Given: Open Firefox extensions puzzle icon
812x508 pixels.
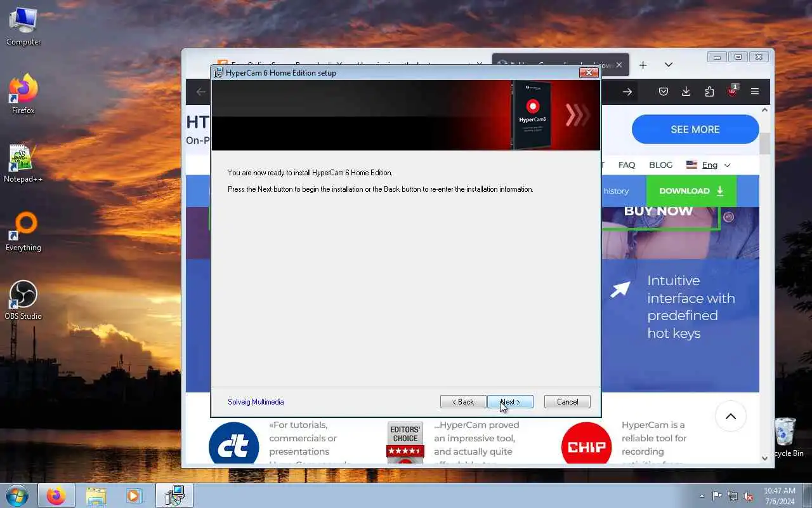Looking at the screenshot, I should [x=709, y=92].
